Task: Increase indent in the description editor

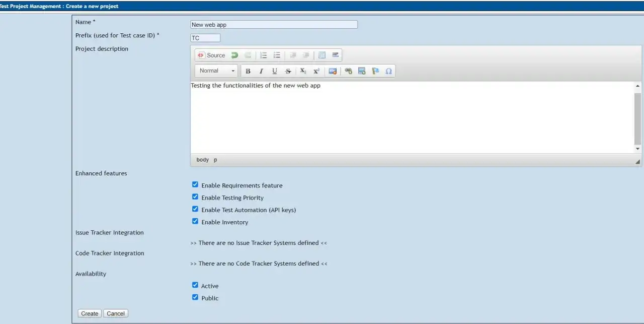Action: tap(306, 55)
